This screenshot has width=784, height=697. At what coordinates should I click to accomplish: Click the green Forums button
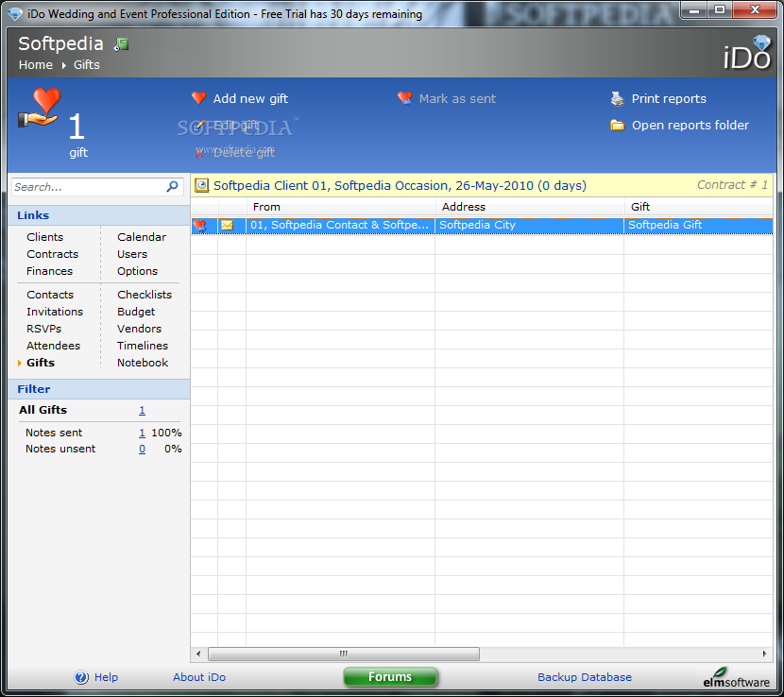point(390,676)
